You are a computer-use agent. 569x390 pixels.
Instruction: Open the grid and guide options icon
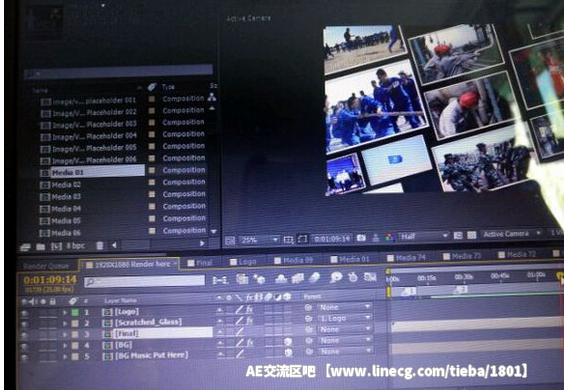pyautogui.click(x=288, y=239)
